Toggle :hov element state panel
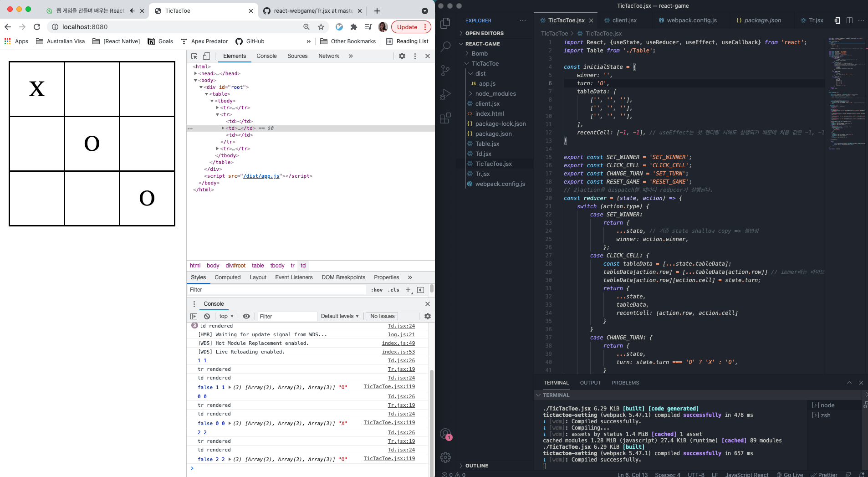868x477 pixels. tap(377, 290)
